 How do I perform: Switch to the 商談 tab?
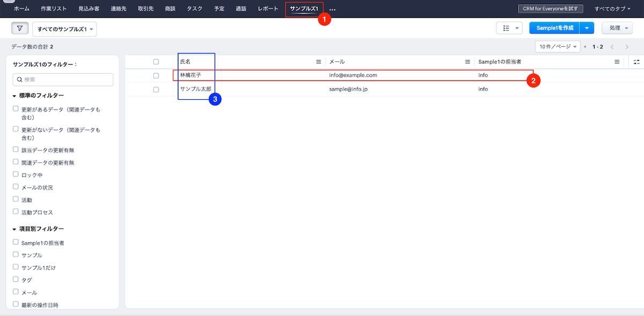[x=170, y=9]
